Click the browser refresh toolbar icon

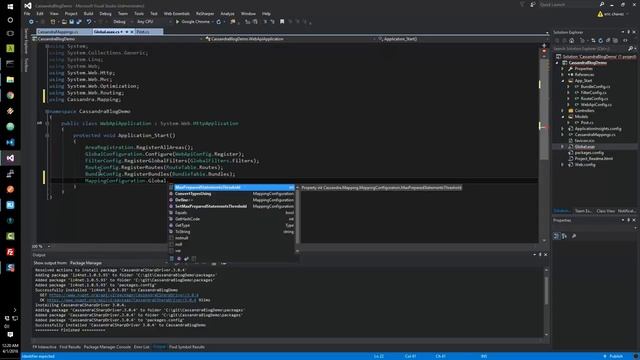(219, 22)
